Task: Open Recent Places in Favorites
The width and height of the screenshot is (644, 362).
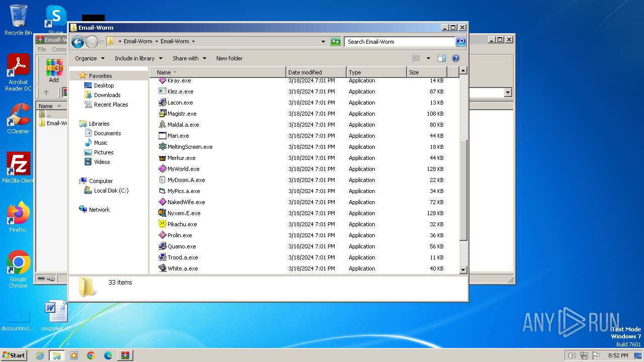Action: [x=111, y=105]
